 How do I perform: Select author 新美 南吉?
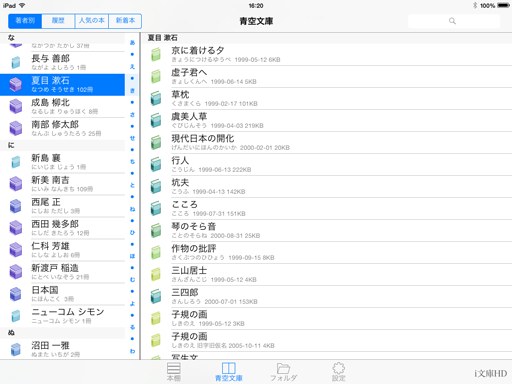point(62,184)
